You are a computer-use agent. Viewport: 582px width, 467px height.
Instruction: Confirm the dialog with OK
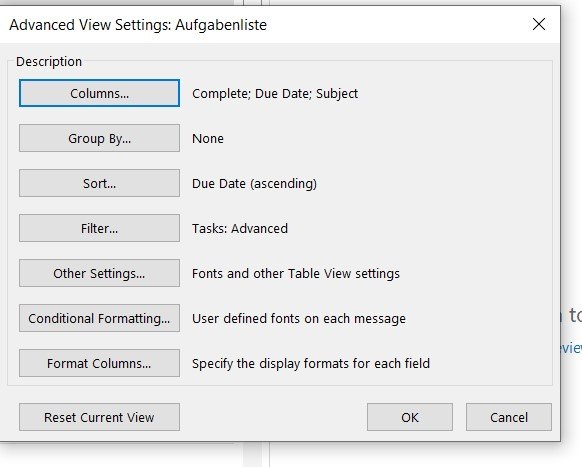click(410, 417)
